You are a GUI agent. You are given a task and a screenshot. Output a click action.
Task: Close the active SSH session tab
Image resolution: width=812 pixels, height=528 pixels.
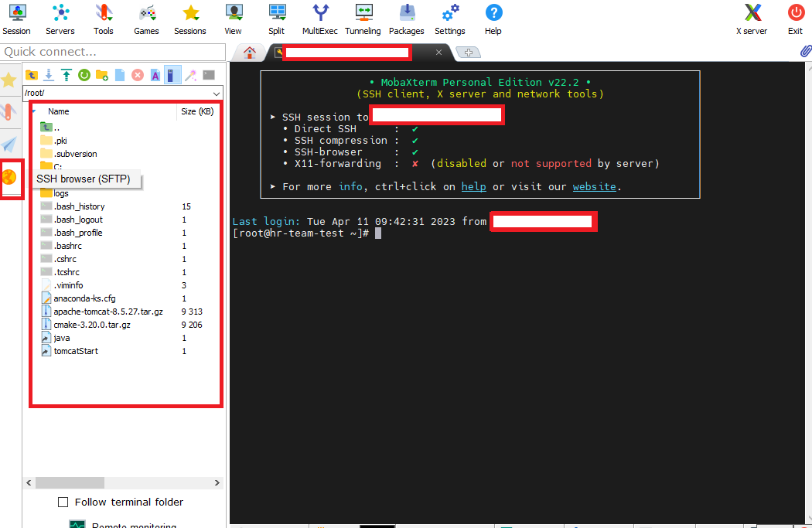pos(438,53)
